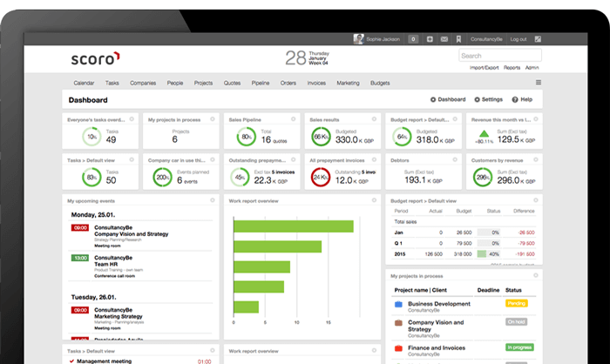Click in the Search field
Viewport: 610px width, 364px height.
500,56
